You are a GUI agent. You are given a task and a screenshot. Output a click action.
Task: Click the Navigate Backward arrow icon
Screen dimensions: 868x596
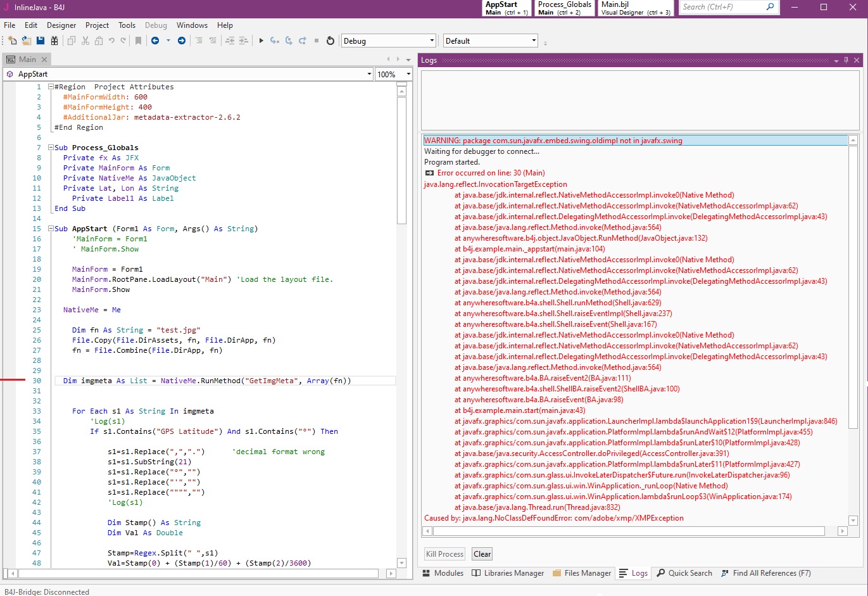coord(155,41)
